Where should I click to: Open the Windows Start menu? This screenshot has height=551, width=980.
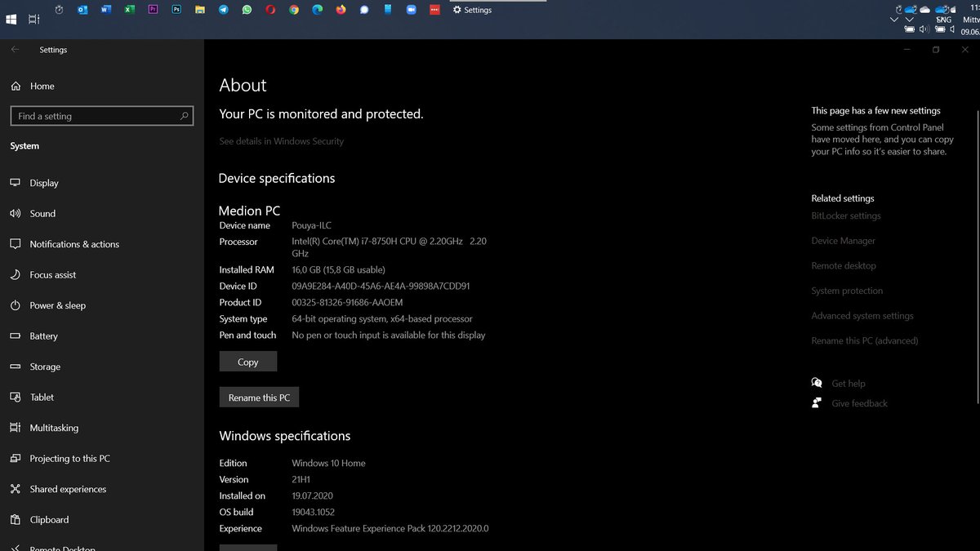click(x=11, y=19)
